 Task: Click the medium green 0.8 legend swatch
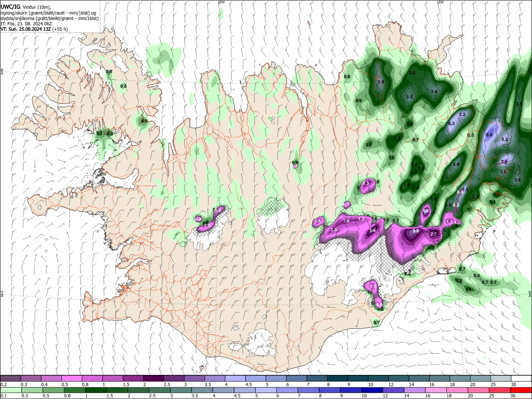click(74, 390)
